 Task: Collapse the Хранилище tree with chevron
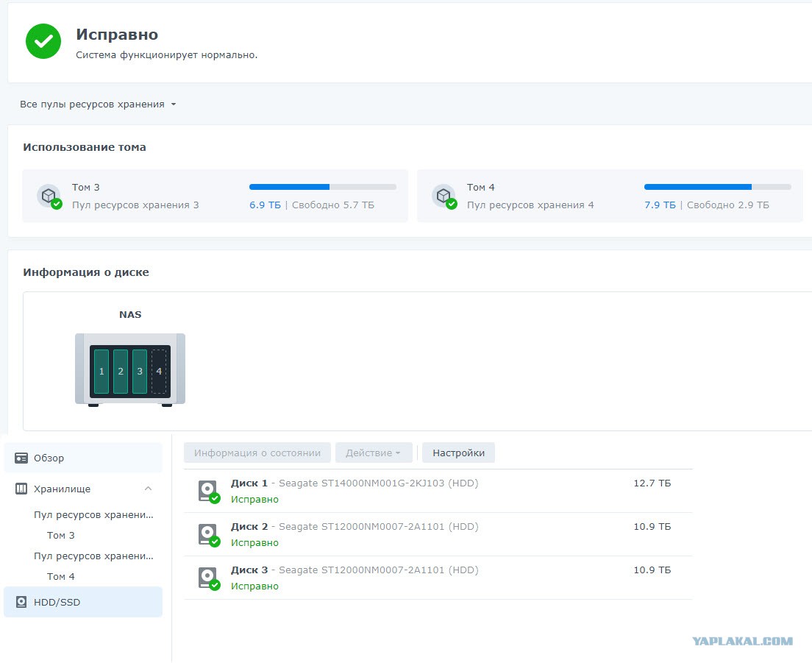click(148, 489)
